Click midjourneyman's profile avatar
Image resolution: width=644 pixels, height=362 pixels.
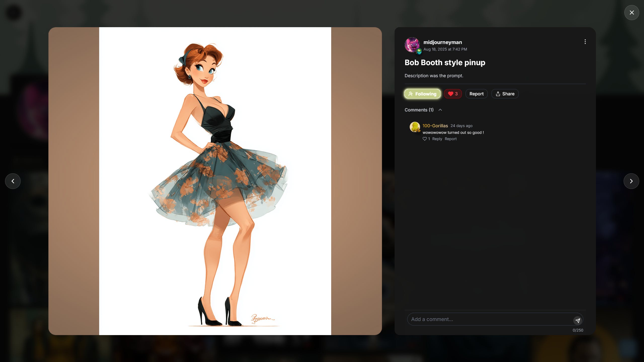point(412,45)
